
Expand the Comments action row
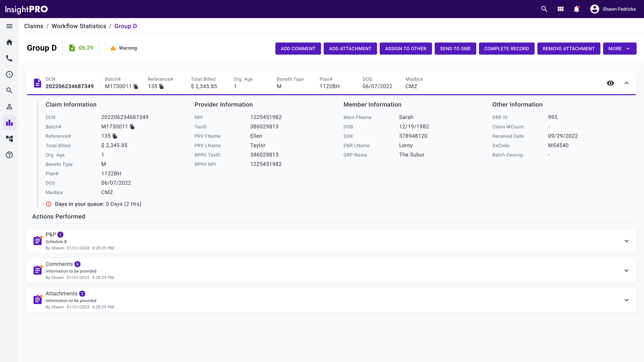(x=626, y=271)
